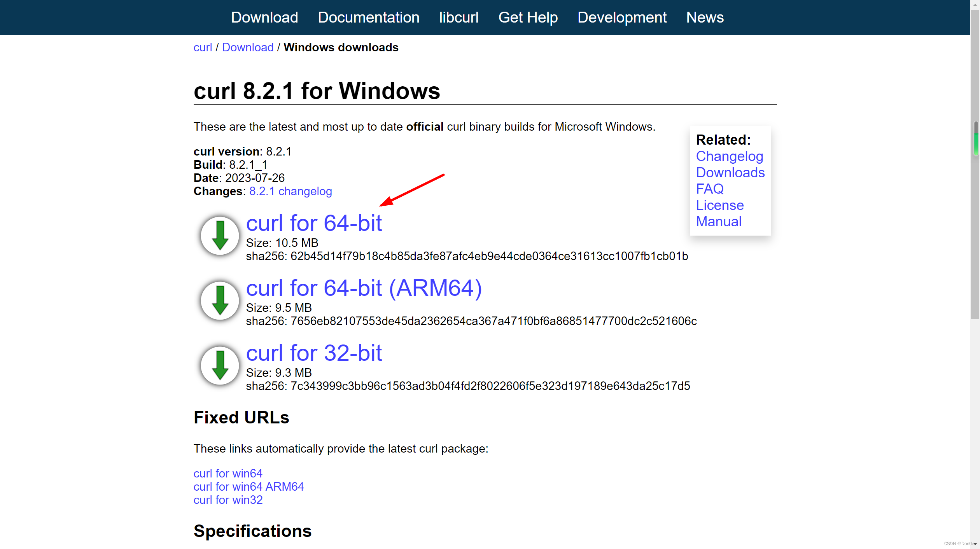This screenshot has height=549, width=980.
Task: Select the Downloads related link
Action: [x=730, y=172]
